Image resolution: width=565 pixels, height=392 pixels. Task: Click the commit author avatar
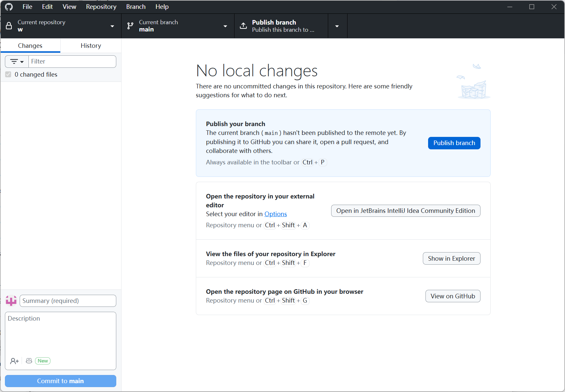click(x=11, y=301)
